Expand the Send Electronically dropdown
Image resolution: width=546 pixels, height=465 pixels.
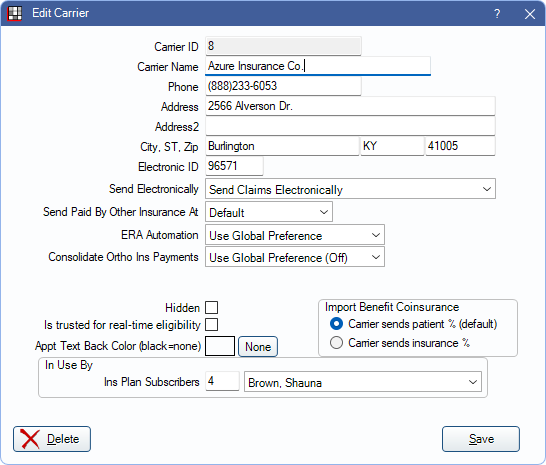click(350, 189)
